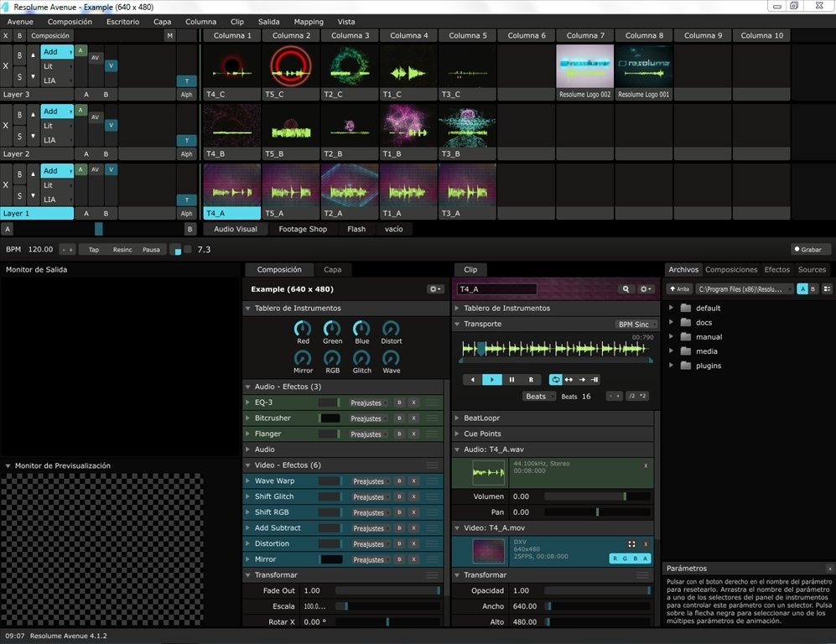Play the clip forward in Transporte
The image size is (836, 644).
click(x=491, y=380)
